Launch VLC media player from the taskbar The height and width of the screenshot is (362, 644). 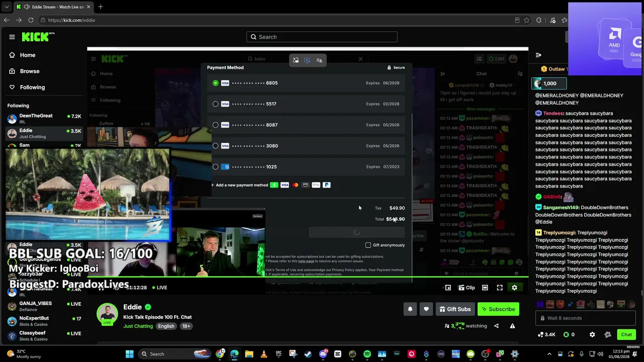pyautogui.click(x=264, y=354)
